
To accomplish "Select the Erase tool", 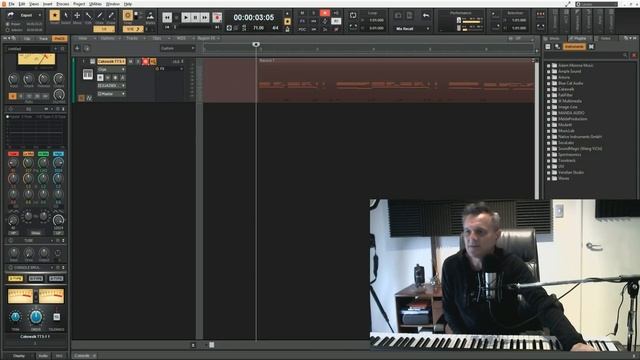I will click(111, 16).
